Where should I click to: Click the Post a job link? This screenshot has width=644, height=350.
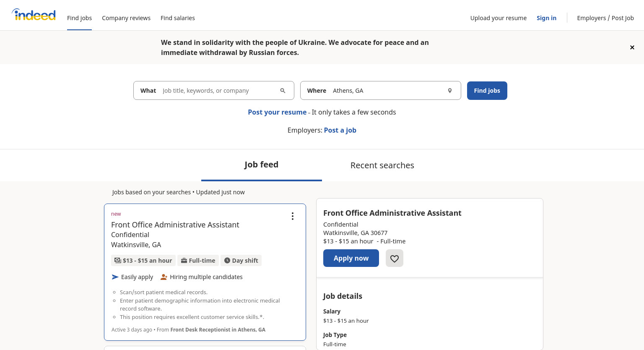click(340, 130)
